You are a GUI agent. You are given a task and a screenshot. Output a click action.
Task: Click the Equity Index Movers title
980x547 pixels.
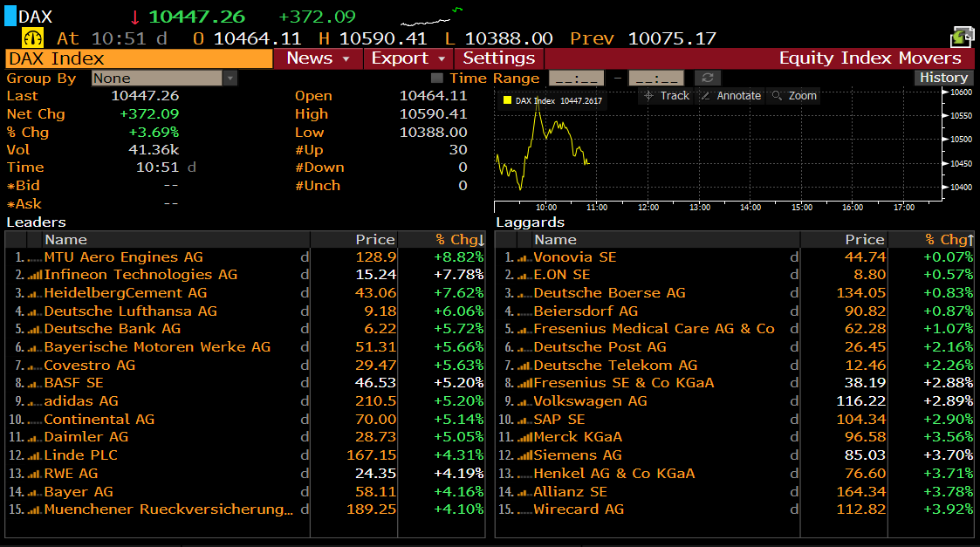pyautogui.click(x=869, y=58)
